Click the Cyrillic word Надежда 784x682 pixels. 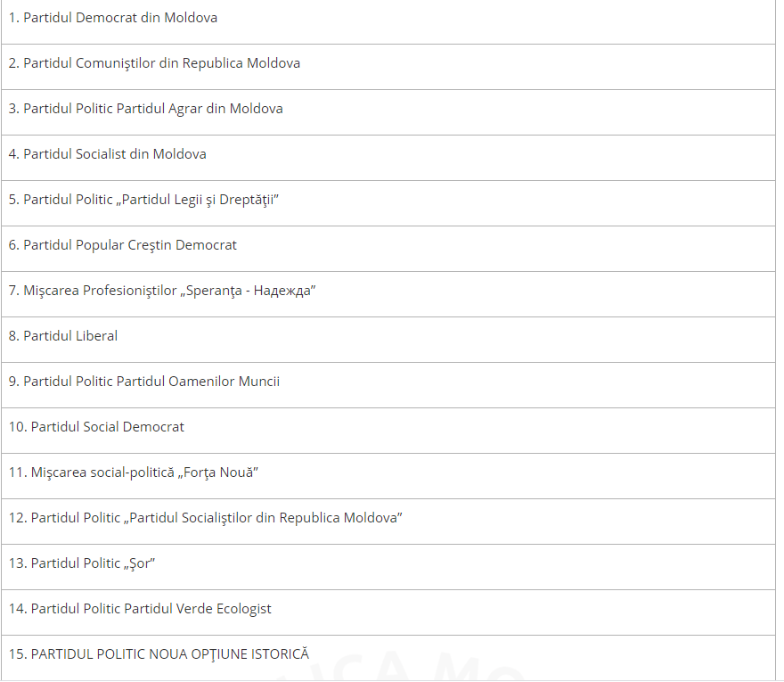tap(284, 291)
